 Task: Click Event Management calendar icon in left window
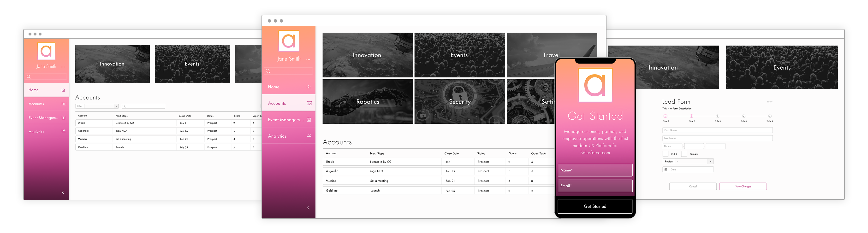pos(64,117)
